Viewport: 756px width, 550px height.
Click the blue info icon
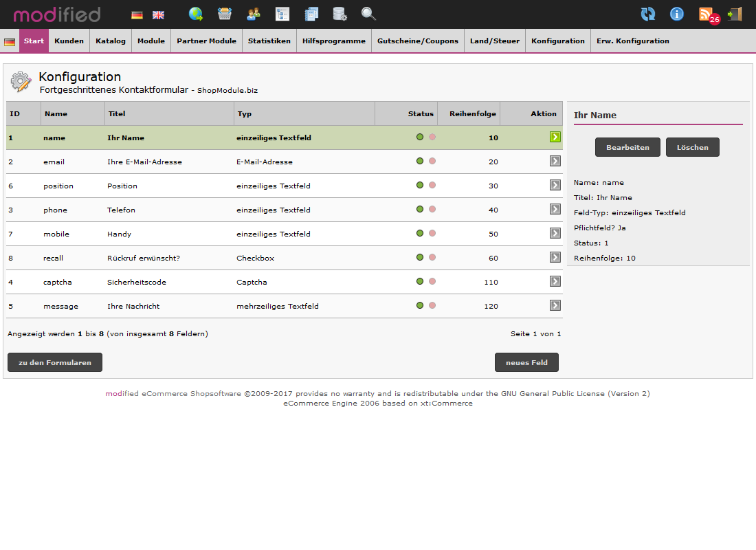(677, 14)
